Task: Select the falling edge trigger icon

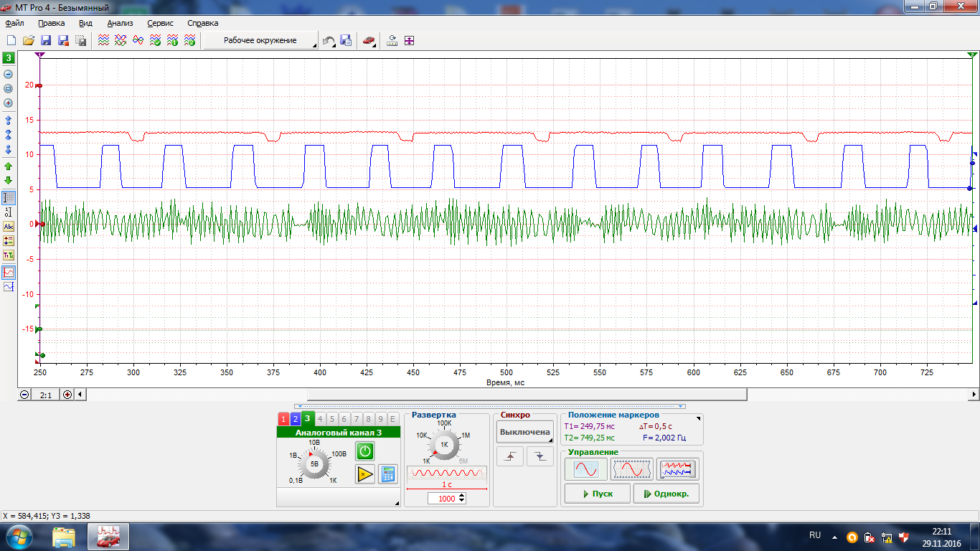Action: (540, 456)
